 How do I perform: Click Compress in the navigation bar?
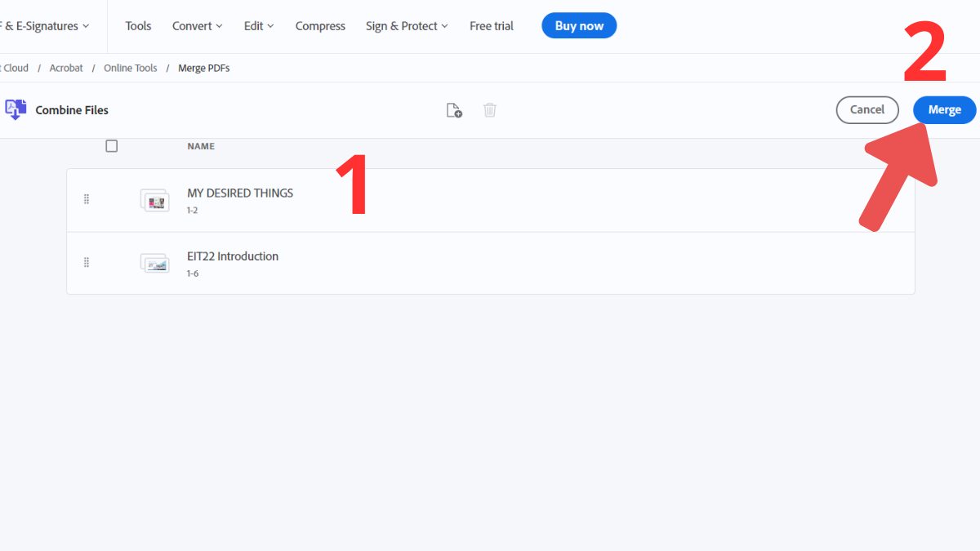(x=320, y=25)
